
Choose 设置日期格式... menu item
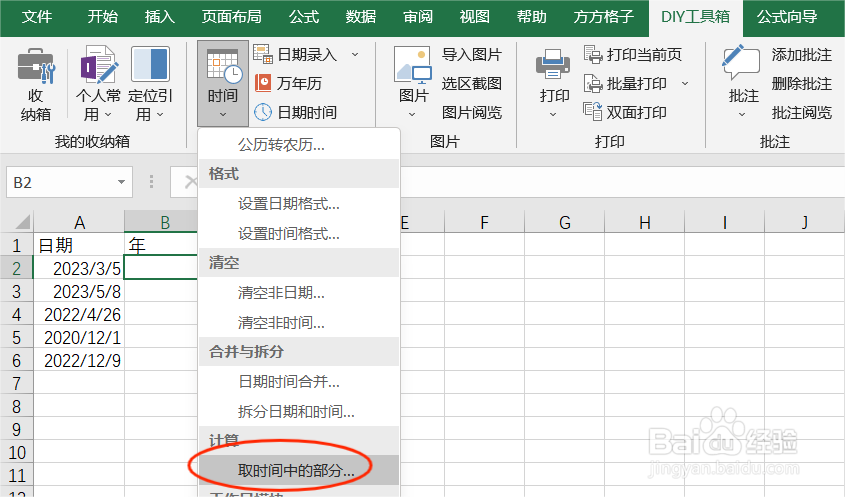coord(299,204)
